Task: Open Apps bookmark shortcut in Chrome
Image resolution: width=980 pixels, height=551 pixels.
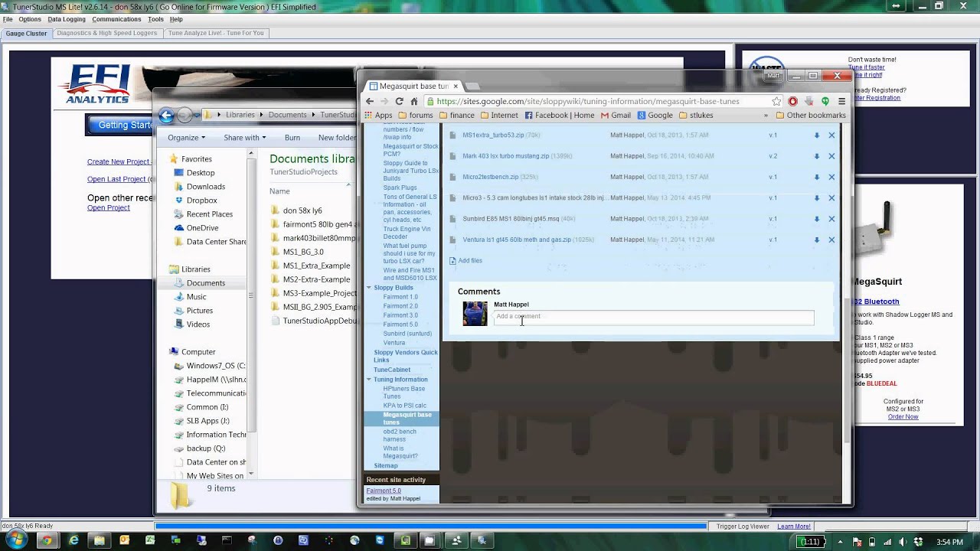Action: tap(378, 116)
